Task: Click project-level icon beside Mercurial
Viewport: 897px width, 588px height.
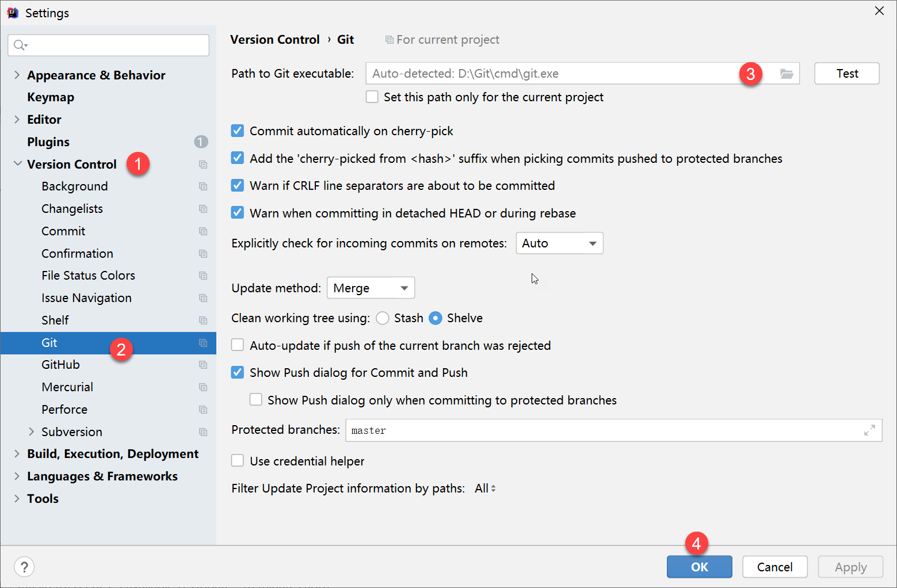Action: click(203, 387)
